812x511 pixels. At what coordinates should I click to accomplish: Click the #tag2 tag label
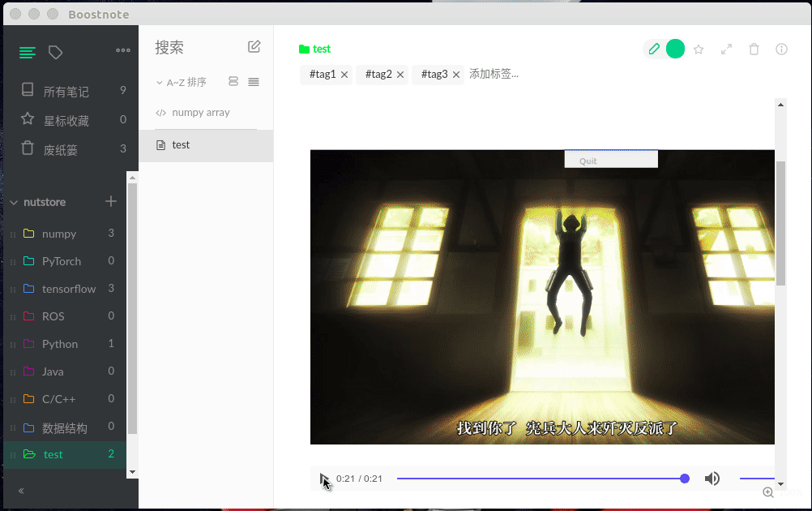[378, 74]
